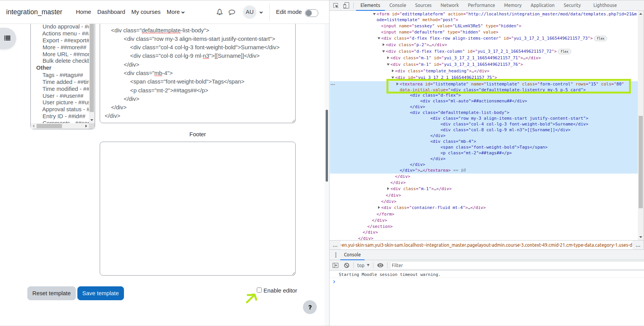Viewport: 644px width, 326px height.
Task: Click the Elements panel vertical scrollbar
Action: click(x=641, y=162)
